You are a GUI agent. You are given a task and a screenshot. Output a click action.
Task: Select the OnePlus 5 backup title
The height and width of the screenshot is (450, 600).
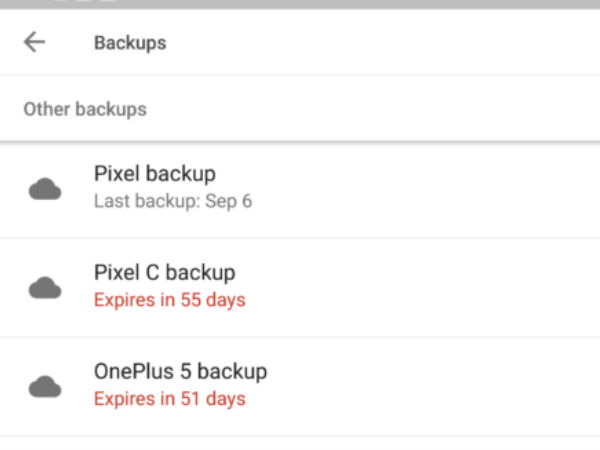(x=180, y=372)
